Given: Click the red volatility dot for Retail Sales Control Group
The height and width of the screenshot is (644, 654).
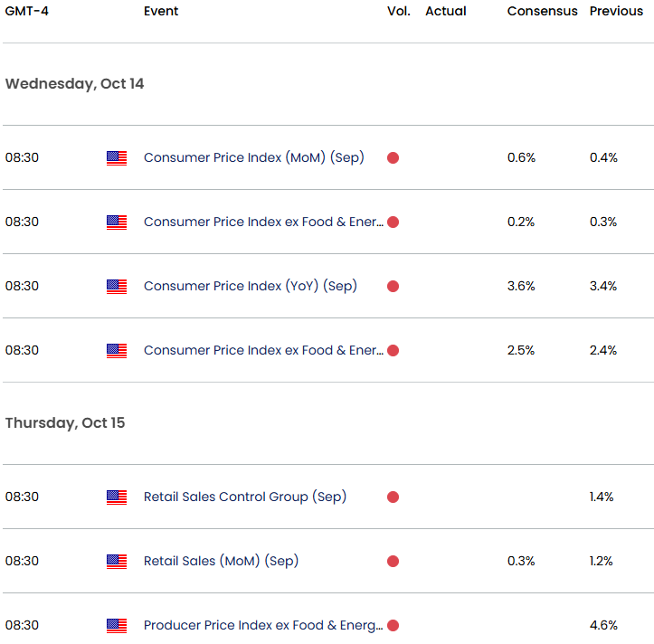Looking at the screenshot, I should (393, 497).
